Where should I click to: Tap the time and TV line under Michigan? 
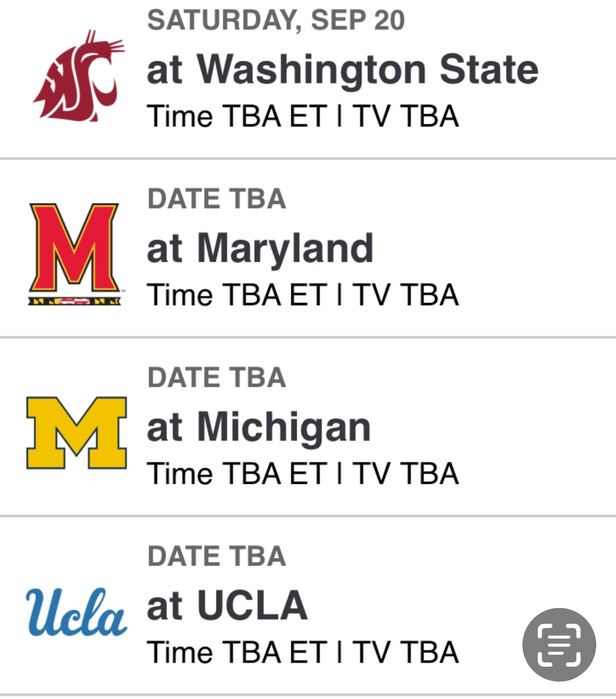303,474
